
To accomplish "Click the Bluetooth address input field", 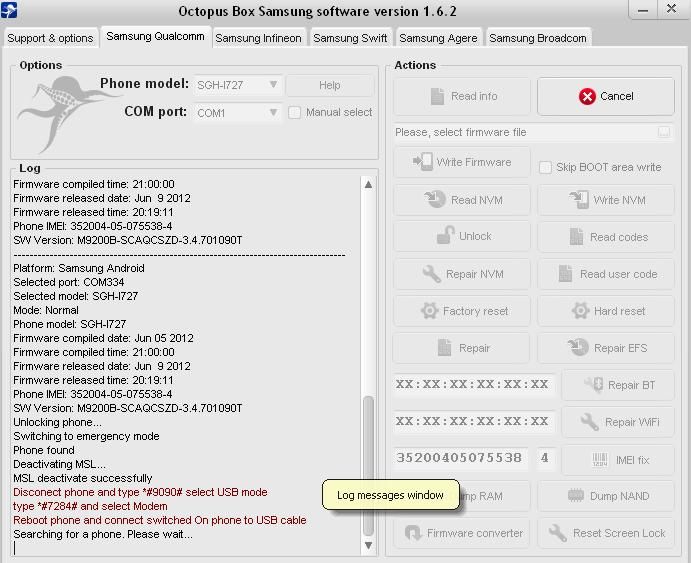I will pos(473,385).
